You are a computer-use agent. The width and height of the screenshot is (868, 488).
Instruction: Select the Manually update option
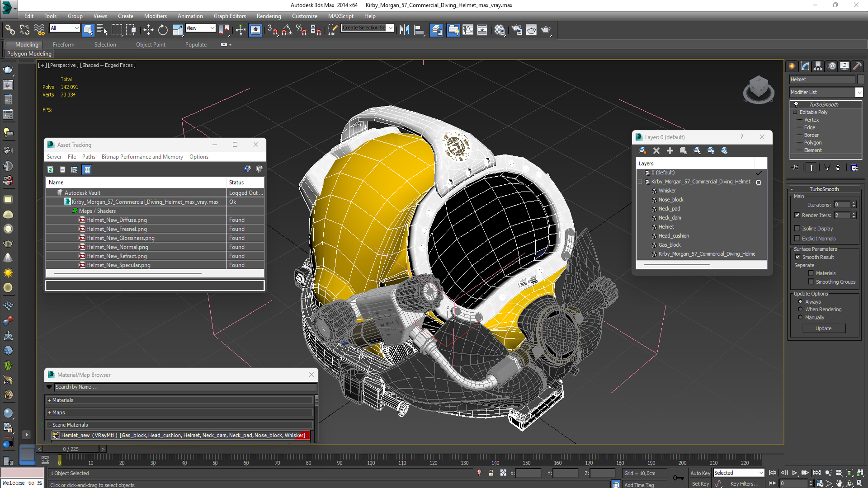click(801, 317)
